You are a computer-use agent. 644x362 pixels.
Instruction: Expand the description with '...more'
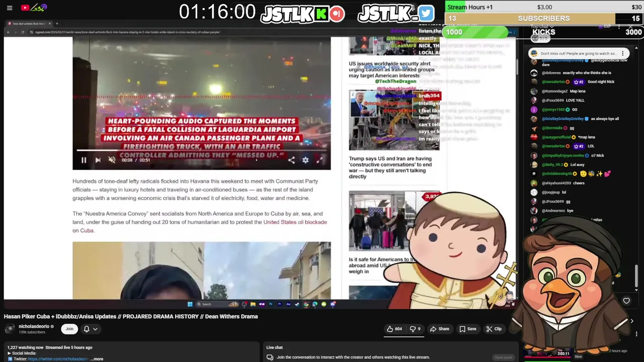tap(97, 359)
